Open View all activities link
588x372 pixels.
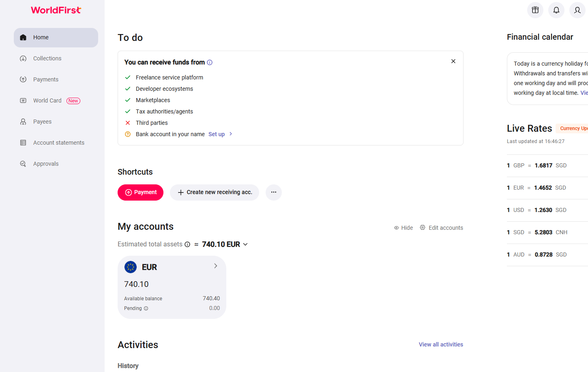tap(441, 344)
